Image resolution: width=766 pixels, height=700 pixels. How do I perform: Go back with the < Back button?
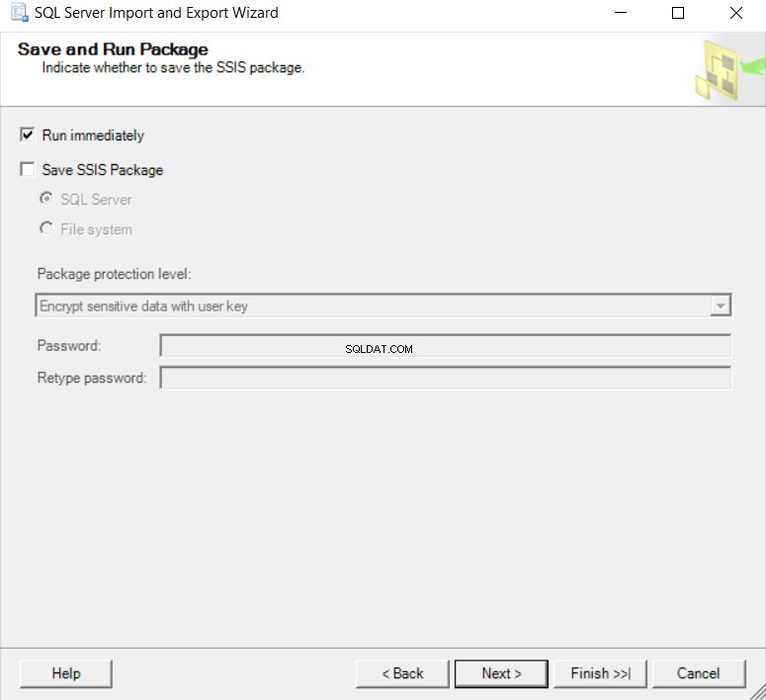pyautogui.click(x=402, y=673)
